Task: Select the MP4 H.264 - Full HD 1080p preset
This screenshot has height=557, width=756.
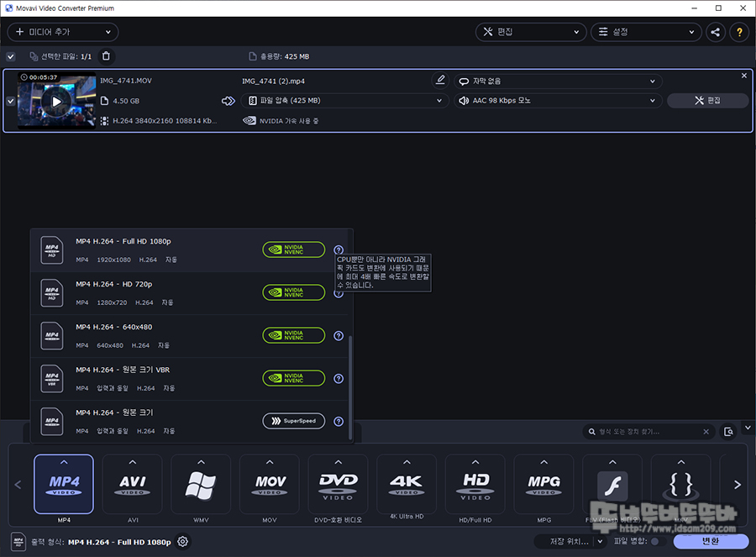Action: (189, 250)
